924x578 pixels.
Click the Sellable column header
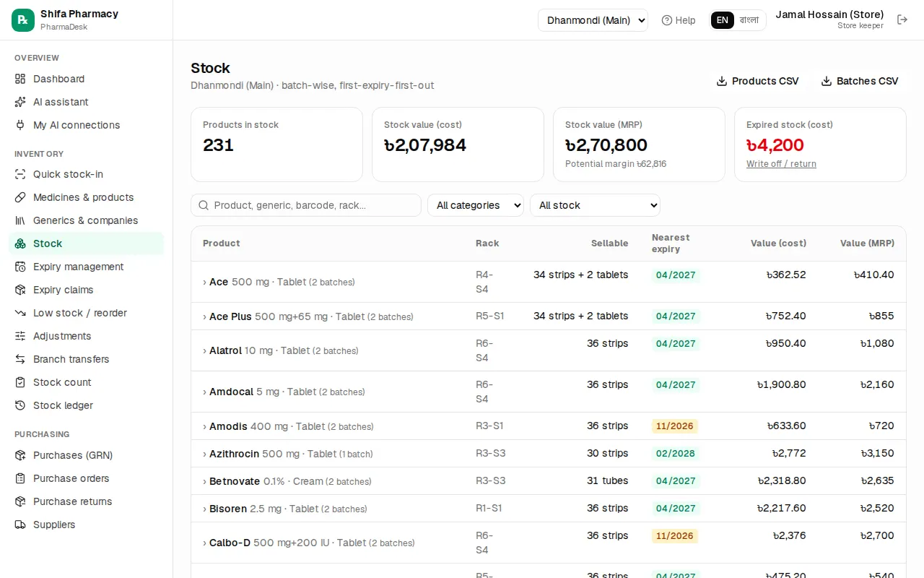point(609,243)
